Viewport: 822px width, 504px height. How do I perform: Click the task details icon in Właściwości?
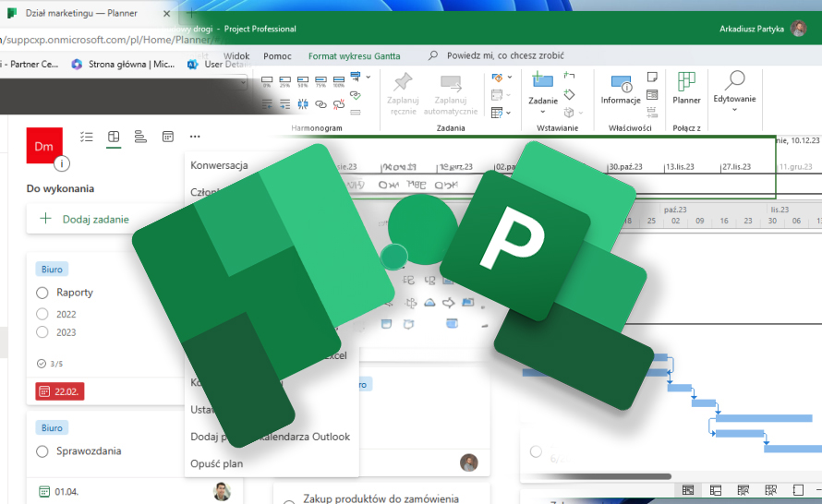[x=652, y=94]
